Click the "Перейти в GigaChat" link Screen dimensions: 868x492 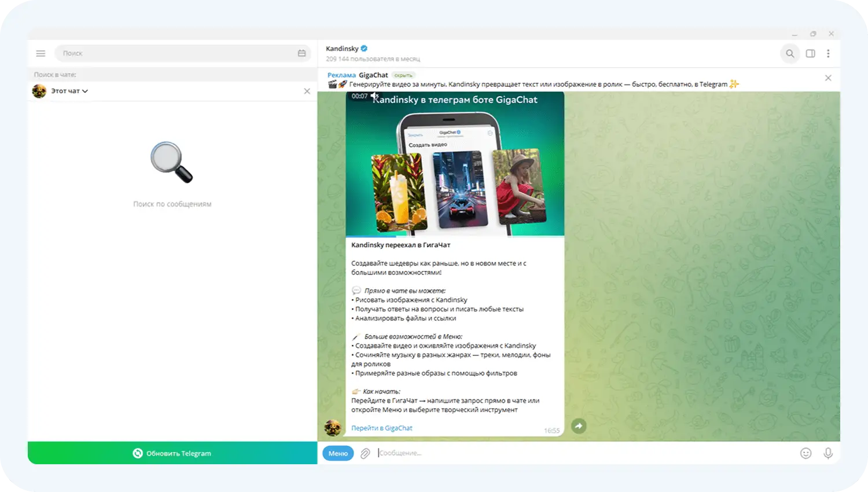tap(382, 428)
